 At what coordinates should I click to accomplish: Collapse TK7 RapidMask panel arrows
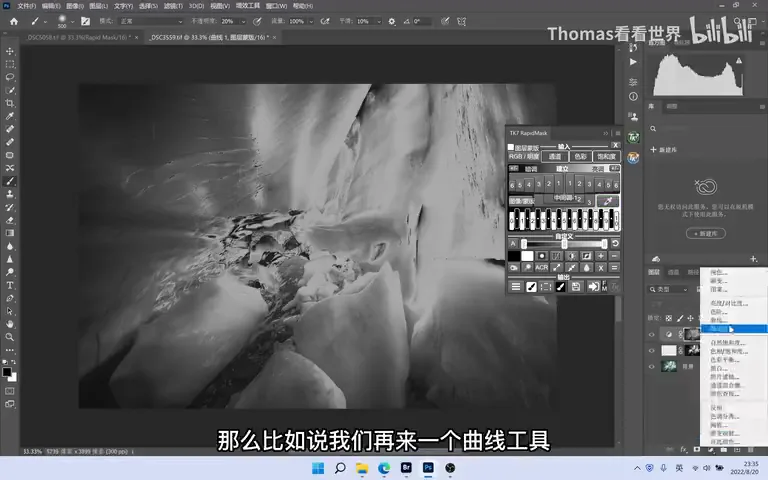[606, 133]
